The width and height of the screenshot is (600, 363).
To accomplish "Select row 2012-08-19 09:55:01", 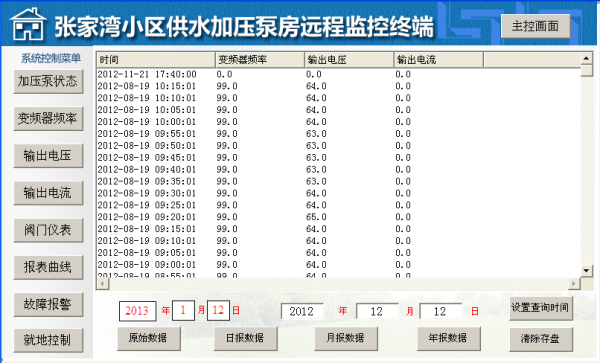I will [x=338, y=133].
